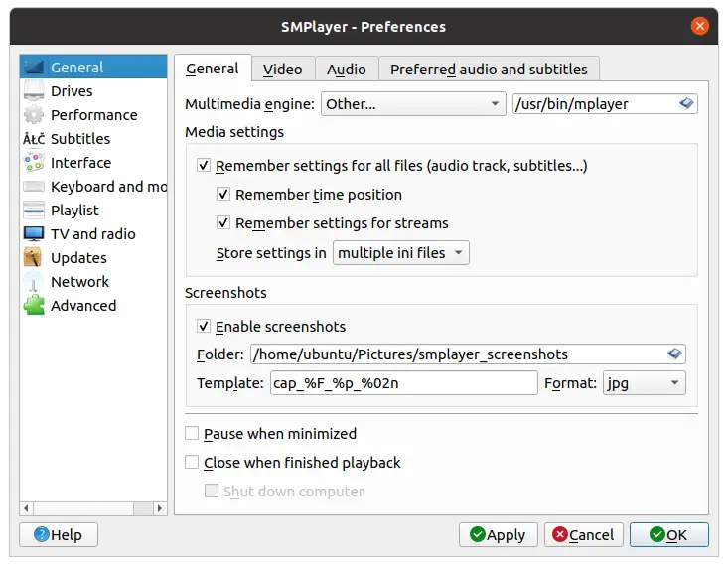Select Network in the sidebar list
Viewport: 728px width, 566px height.
coord(93,281)
